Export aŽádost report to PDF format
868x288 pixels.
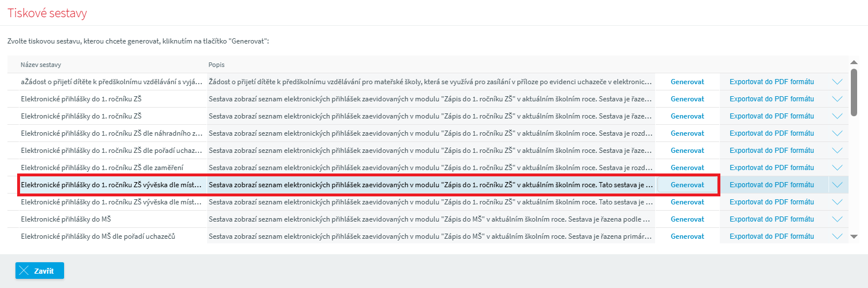coord(771,82)
